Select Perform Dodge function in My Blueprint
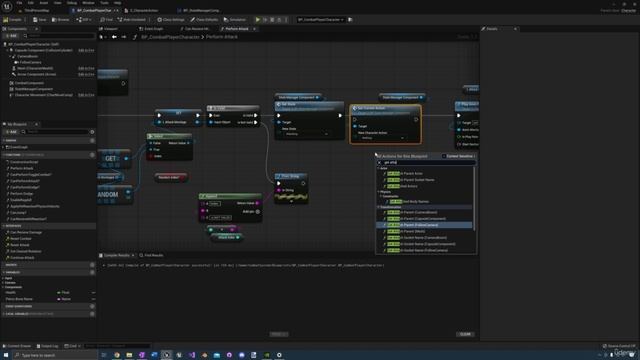 (22, 194)
